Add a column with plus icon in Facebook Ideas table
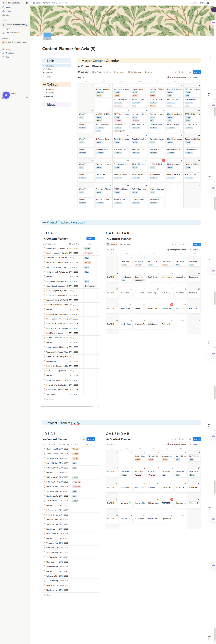 [x=98, y=244]
